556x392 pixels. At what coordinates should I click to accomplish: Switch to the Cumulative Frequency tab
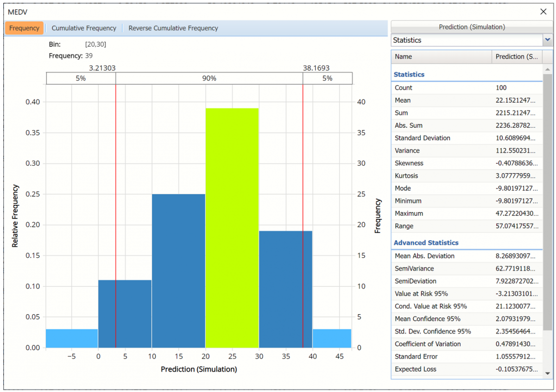84,28
